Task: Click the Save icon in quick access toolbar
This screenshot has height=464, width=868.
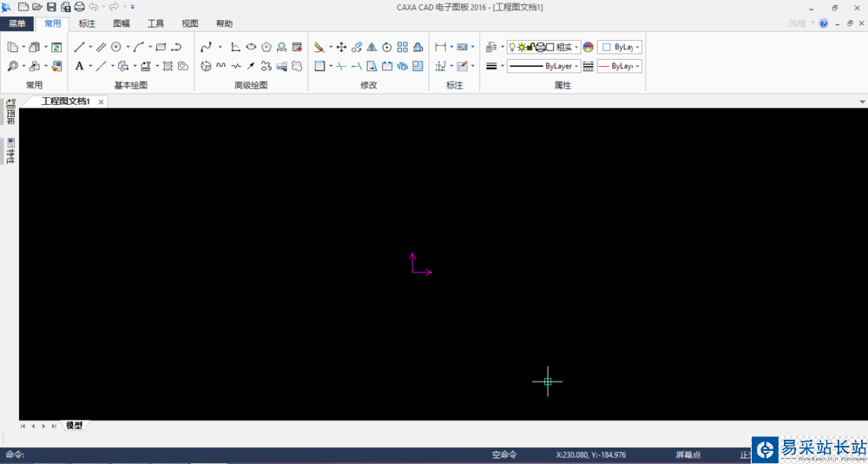Action: pyautogui.click(x=51, y=7)
